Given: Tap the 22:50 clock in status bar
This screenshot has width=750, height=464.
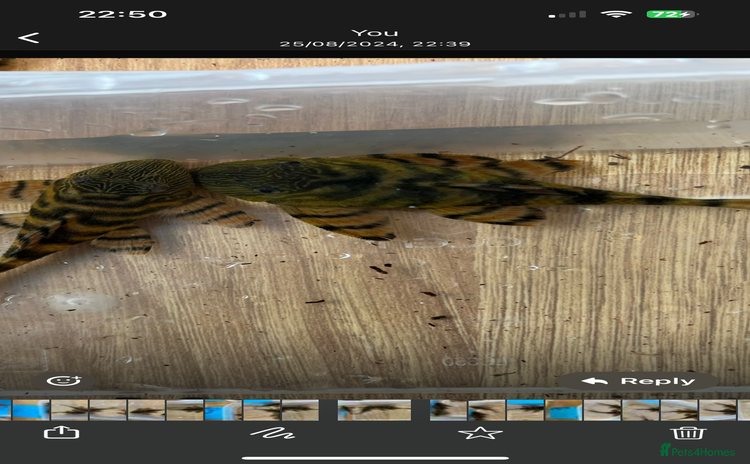Looking at the screenshot, I should tap(123, 14).
